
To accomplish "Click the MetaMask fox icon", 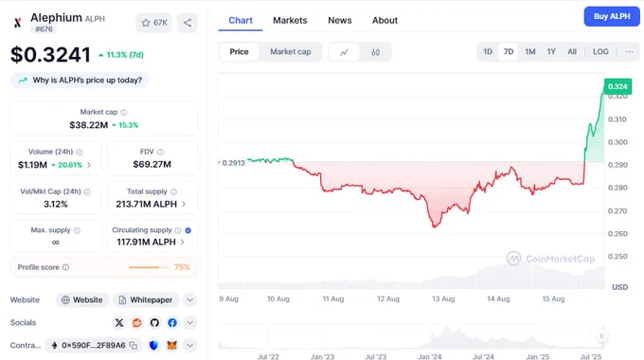I will click(x=172, y=346).
